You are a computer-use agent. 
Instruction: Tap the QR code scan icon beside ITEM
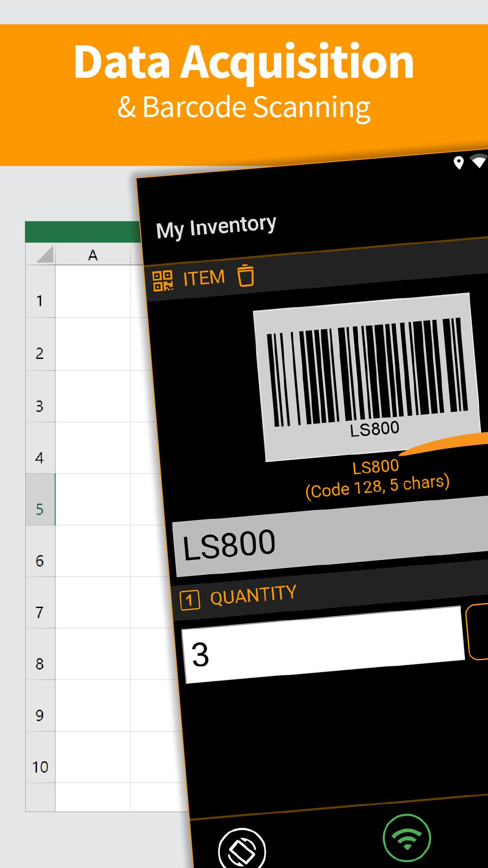coord(163,281)
